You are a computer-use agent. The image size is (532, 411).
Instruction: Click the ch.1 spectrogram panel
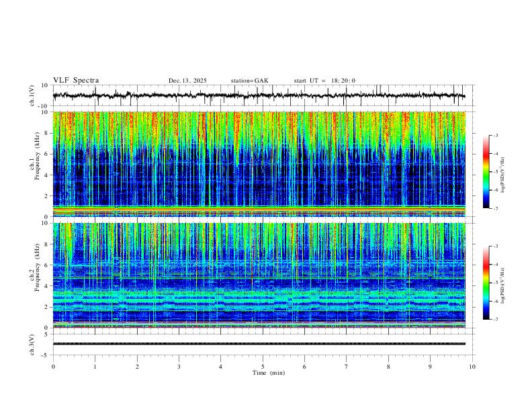coord(259,164)
